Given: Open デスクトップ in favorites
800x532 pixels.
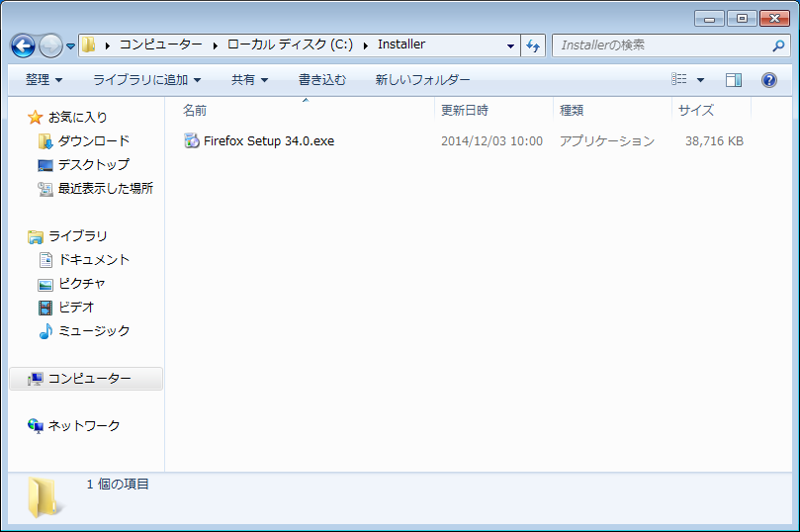Looking at the screenshot, I should [94, 165].
